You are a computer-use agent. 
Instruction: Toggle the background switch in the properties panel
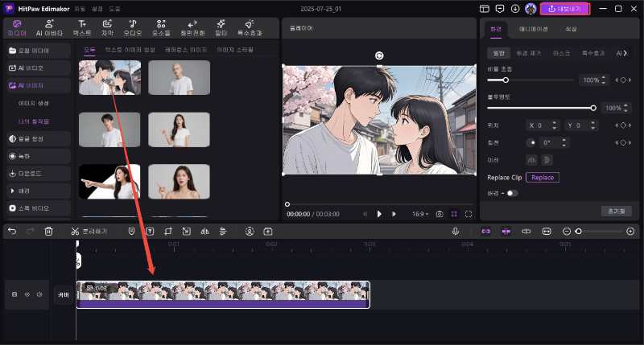point(512,193)
